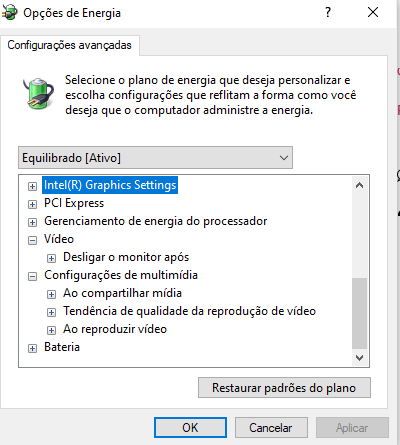Screen dimensions: 400x445
Task: Click the Cancelar button
Action: (271, 428)
